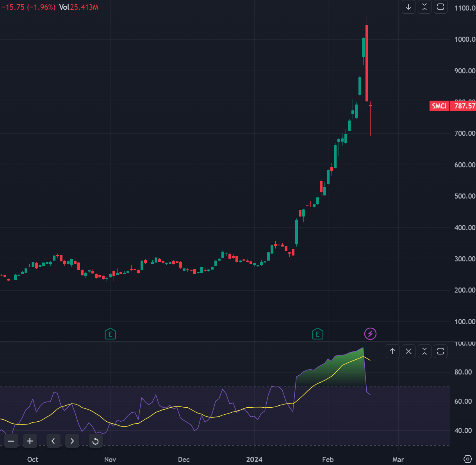
Task: Click the SMCI price label tag
Action: pos(439,106)
